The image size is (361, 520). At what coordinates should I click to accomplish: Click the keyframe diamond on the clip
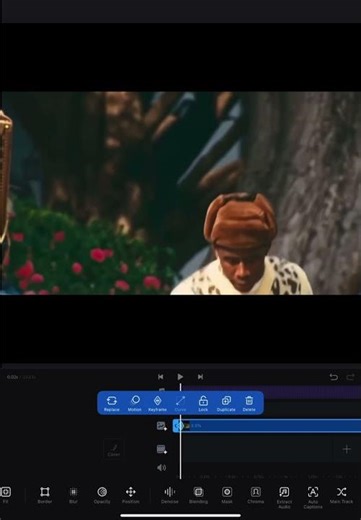pyautogui.click(x=180, y=426)
